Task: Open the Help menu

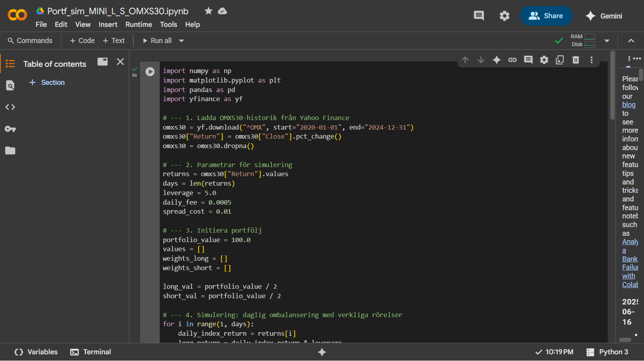Action: click(193, 24)
